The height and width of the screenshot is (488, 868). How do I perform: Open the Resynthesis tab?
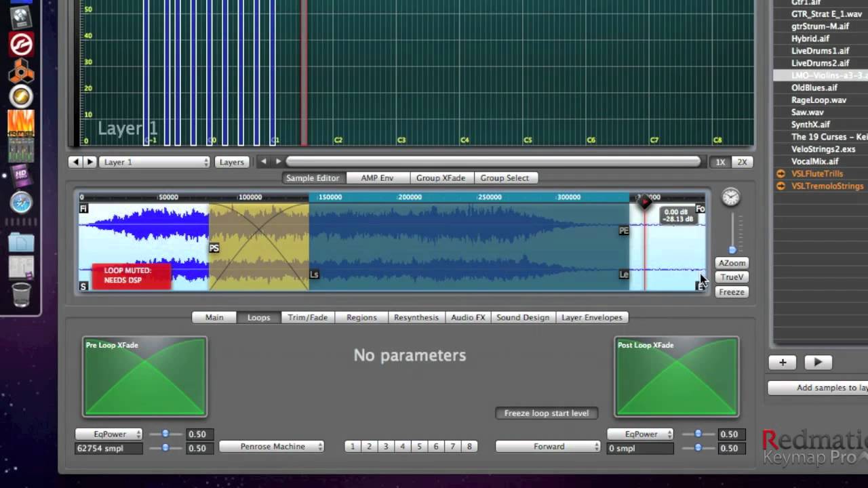coord(416,317)
